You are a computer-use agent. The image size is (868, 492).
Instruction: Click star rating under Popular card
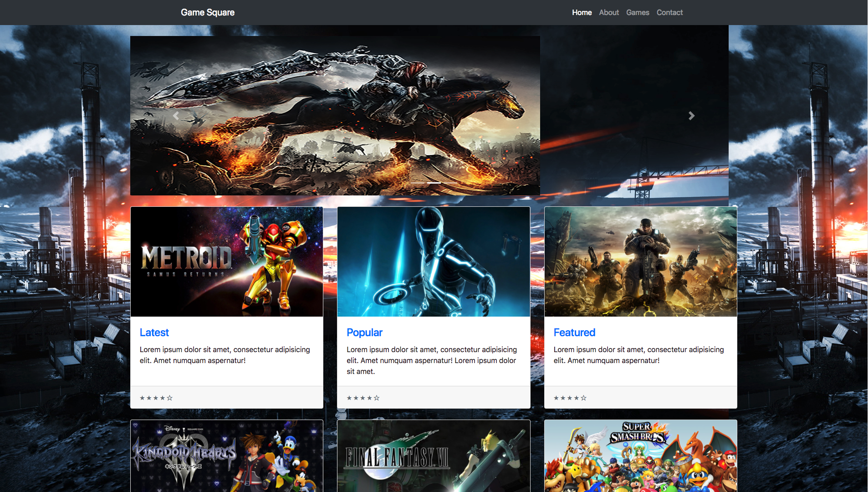point(363,398)
